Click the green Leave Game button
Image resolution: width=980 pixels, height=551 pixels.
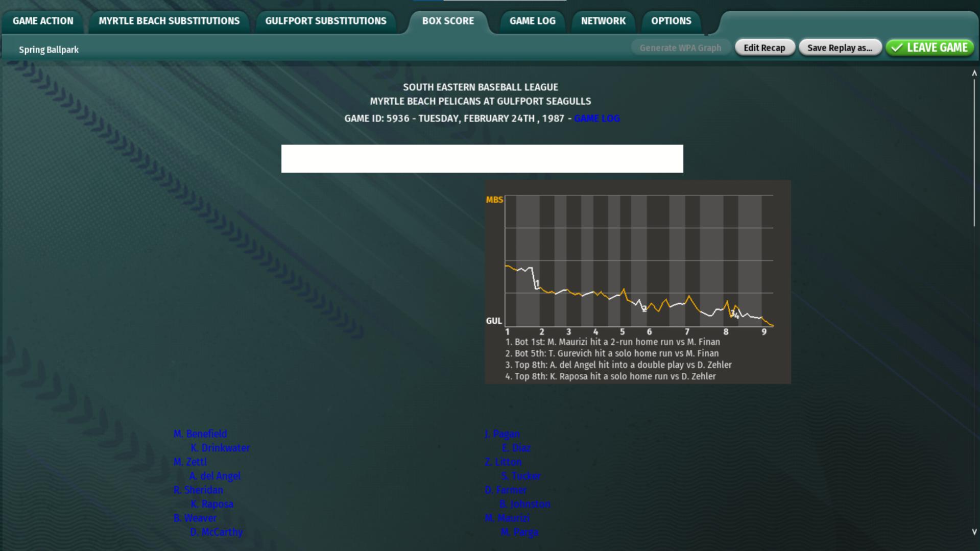[x=929, y=47]
